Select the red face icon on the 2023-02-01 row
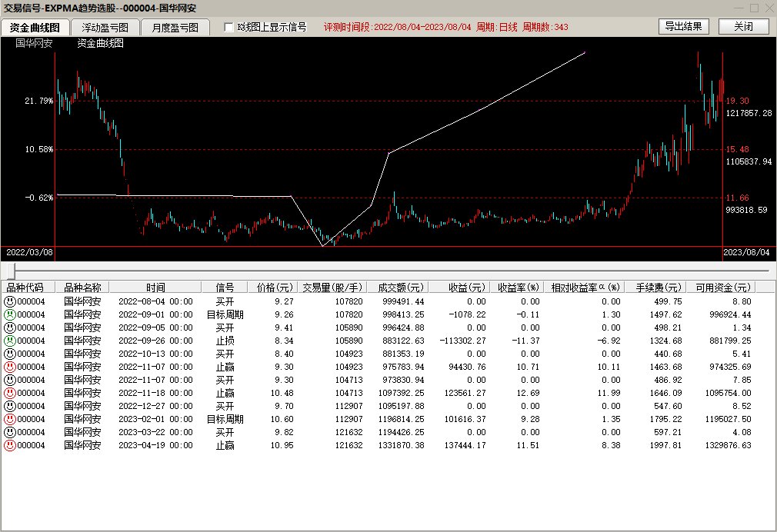The height and width of the screenshot is (532, 777). pos(10,419)
